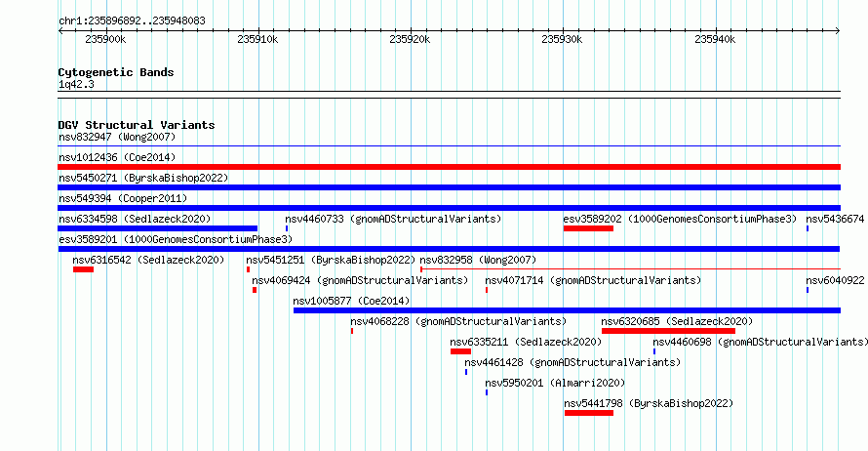Select the blue nsv1005877 variant bar
Screen dimensions: 868x451
567,310
